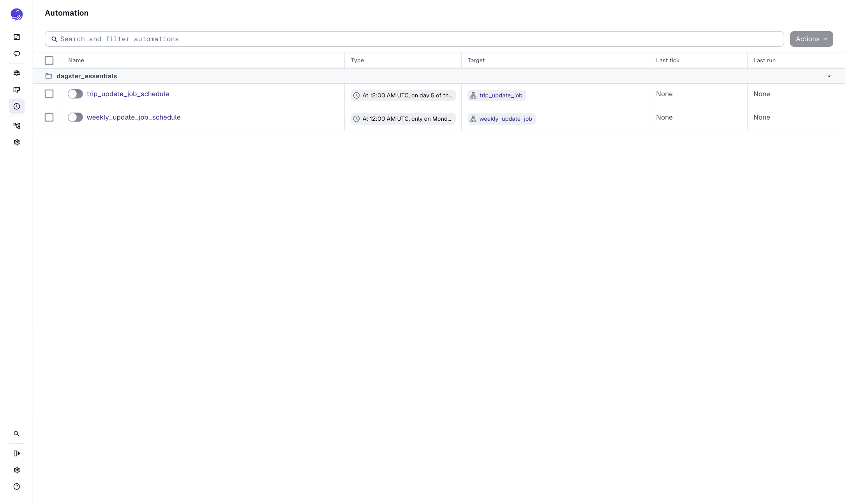Open the help question-mark icon
Image resolution: width=845 pixels, height=504 pixels.
17,486
